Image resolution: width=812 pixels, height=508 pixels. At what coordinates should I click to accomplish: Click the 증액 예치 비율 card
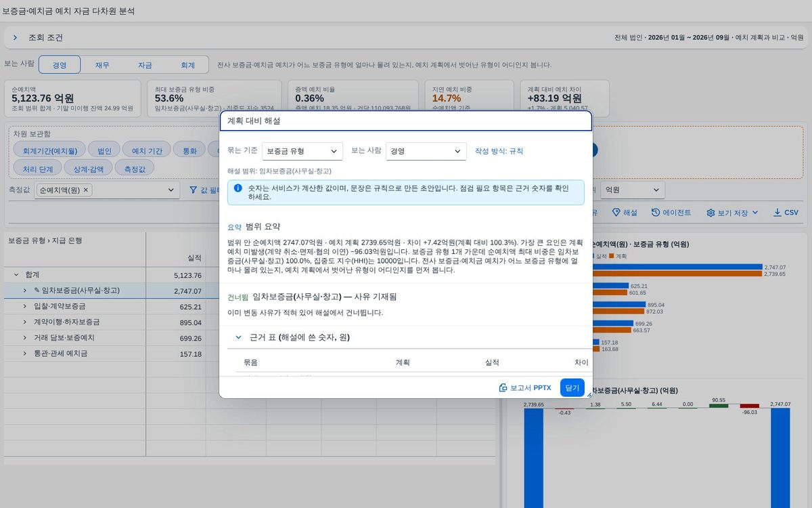(353, 99)
